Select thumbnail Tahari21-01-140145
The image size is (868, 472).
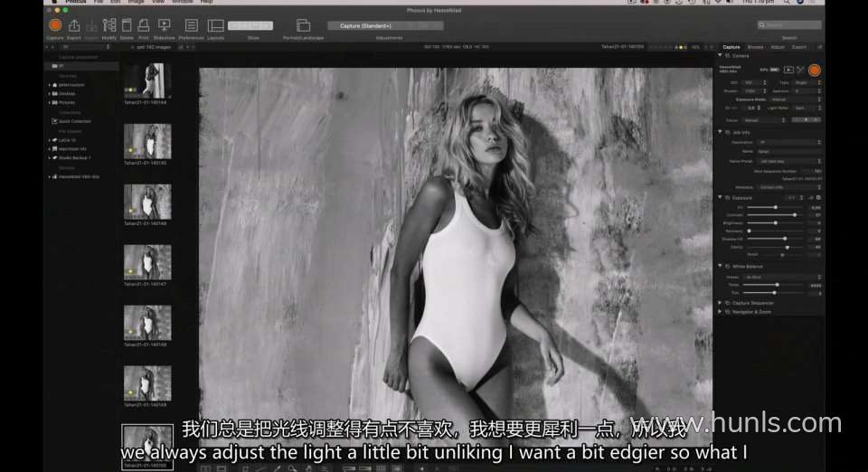coord(147,141)
